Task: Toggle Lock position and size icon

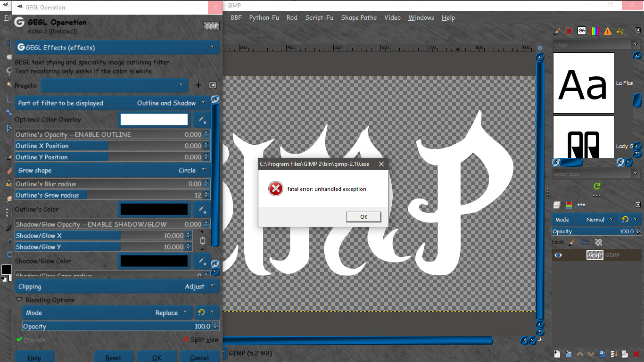Action: (x=585, y=242)
